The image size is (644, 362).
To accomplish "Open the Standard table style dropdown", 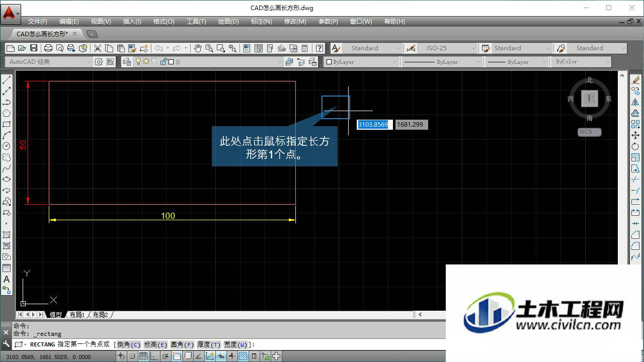I will (x=522, y=48).
